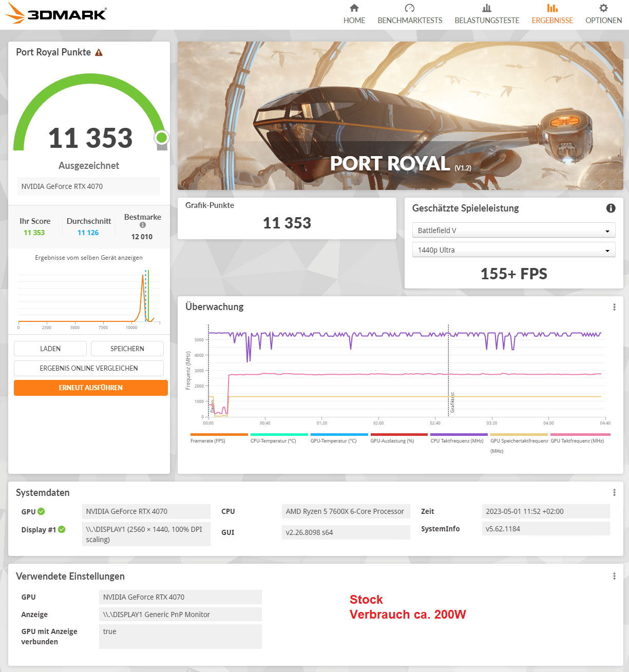Click AMD Ryzen 5 7600X CPU field

click(346, 511)
